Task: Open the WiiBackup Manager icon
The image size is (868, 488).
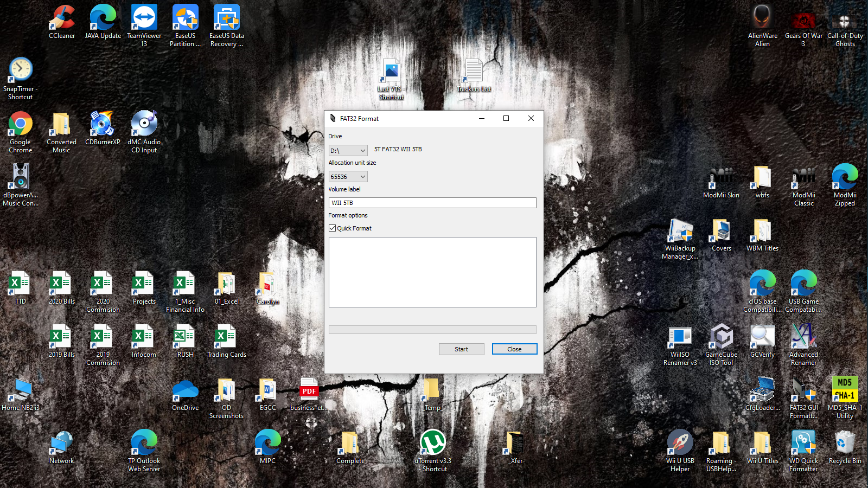Action: [680, 230]
